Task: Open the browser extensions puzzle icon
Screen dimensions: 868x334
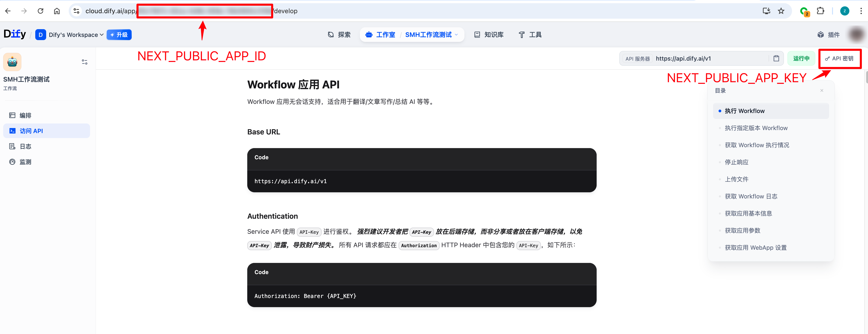Action: tap(820, 11)
